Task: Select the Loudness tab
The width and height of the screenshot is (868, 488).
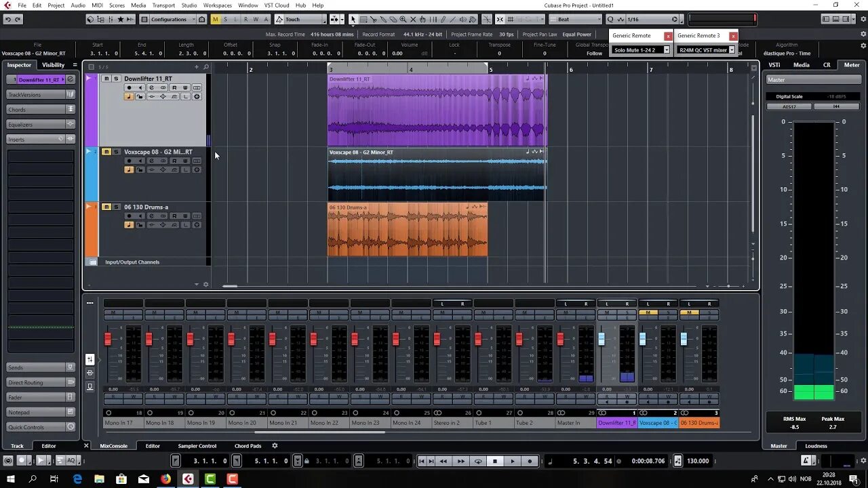Action: coord(816,446)
